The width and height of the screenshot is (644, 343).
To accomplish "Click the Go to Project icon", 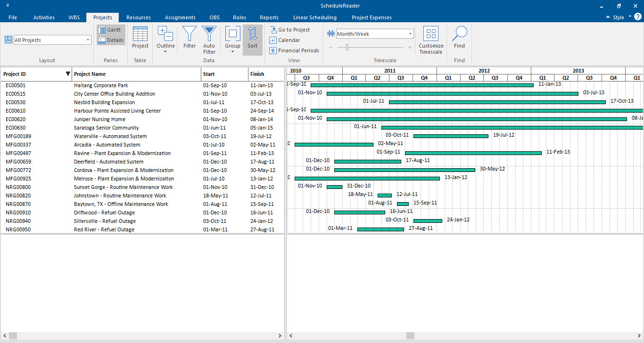I will (273, 29).
